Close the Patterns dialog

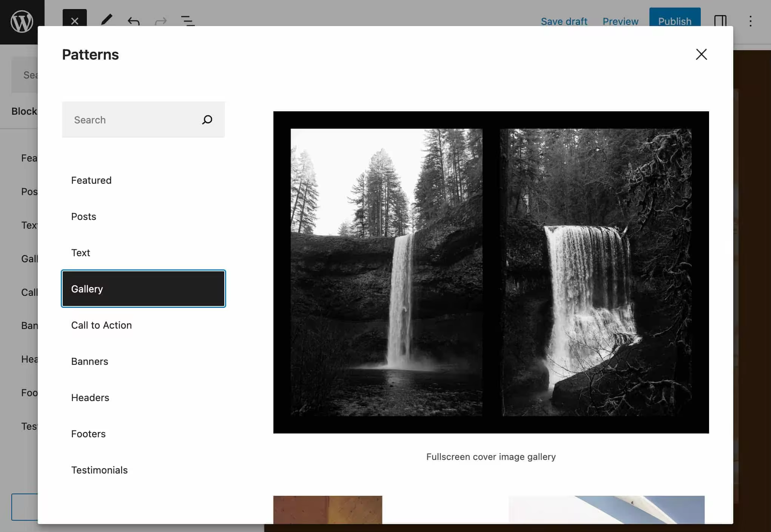click(x=701, y=54)
